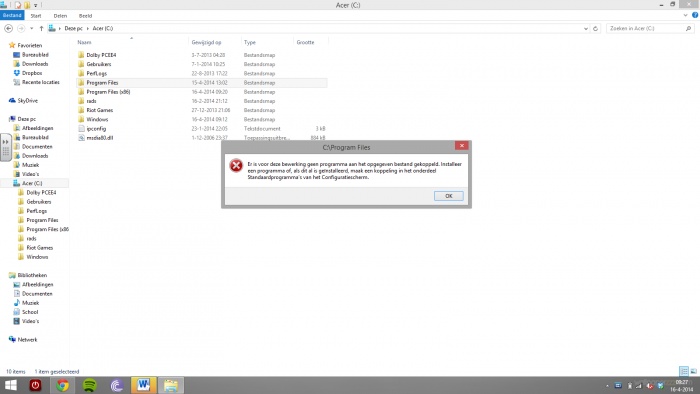
Task: Select Deze pc in navigation pane
Action: [26, 119]
